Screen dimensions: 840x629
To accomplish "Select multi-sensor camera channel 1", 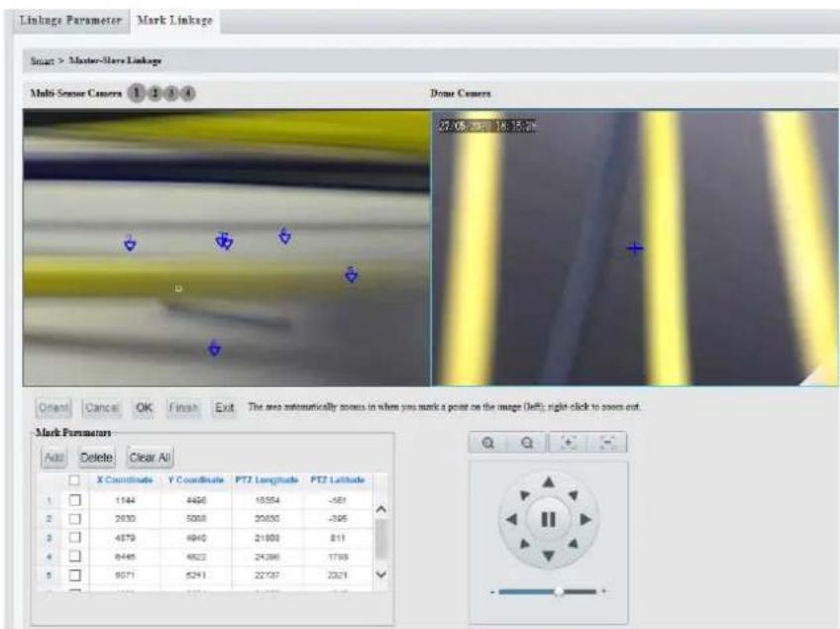I will [137, 93].
